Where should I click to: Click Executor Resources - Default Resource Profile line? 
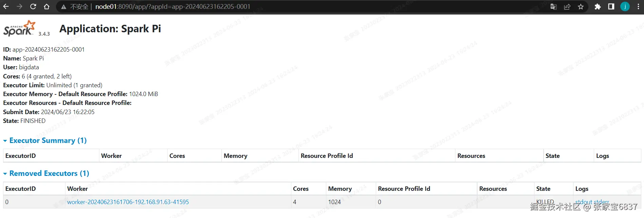67,103
